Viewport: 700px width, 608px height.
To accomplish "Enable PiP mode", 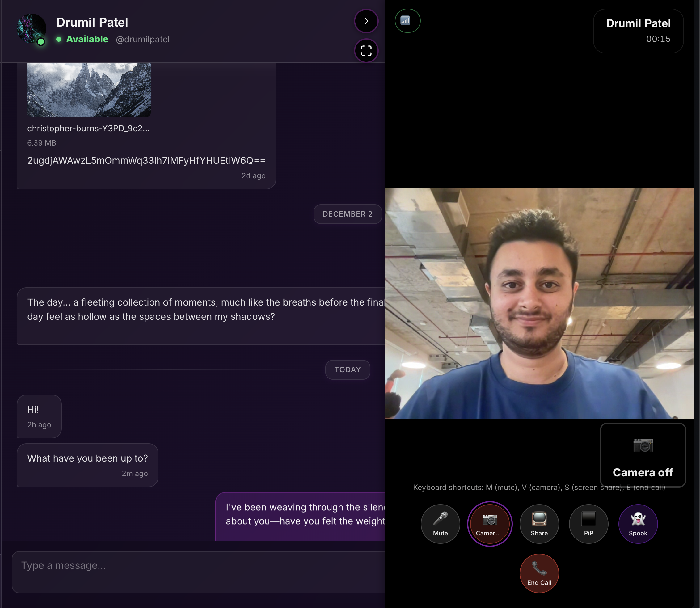I will [x=588, y=524].
